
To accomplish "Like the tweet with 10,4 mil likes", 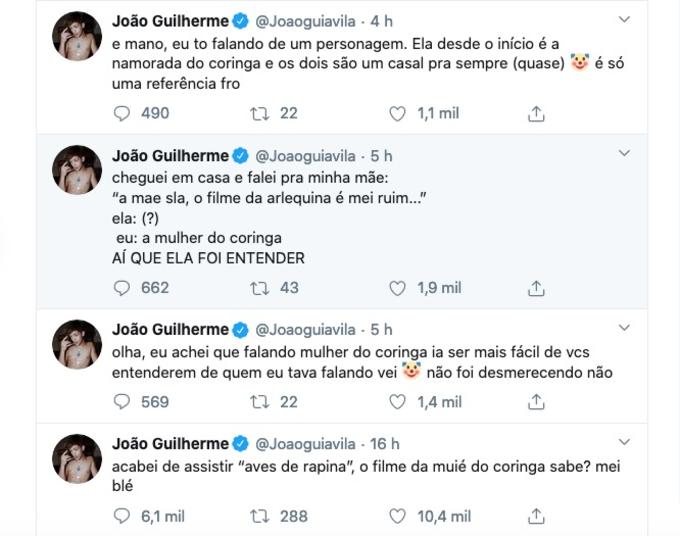I will 397,516.
